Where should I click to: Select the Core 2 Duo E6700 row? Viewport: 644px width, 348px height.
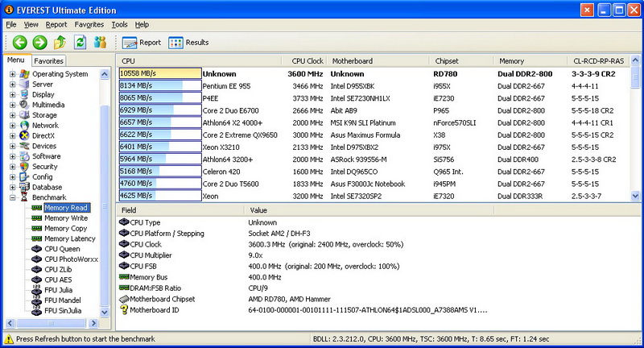[x=374, y=110]
